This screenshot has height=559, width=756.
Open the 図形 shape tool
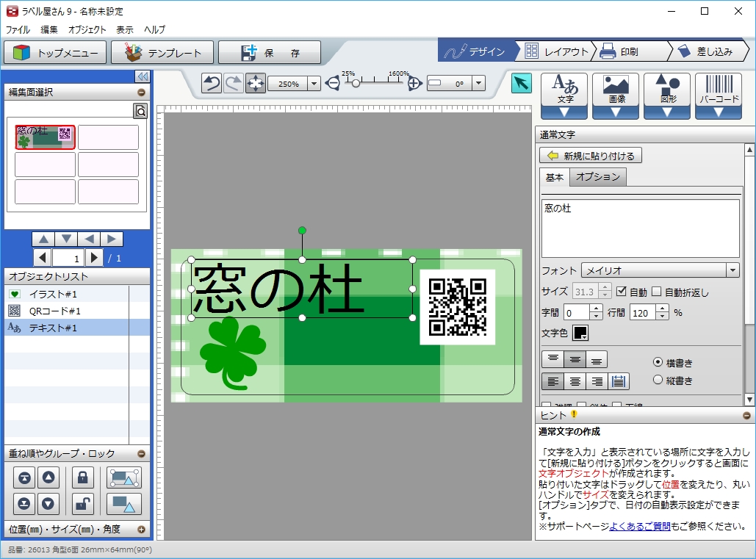pos(667,95)
